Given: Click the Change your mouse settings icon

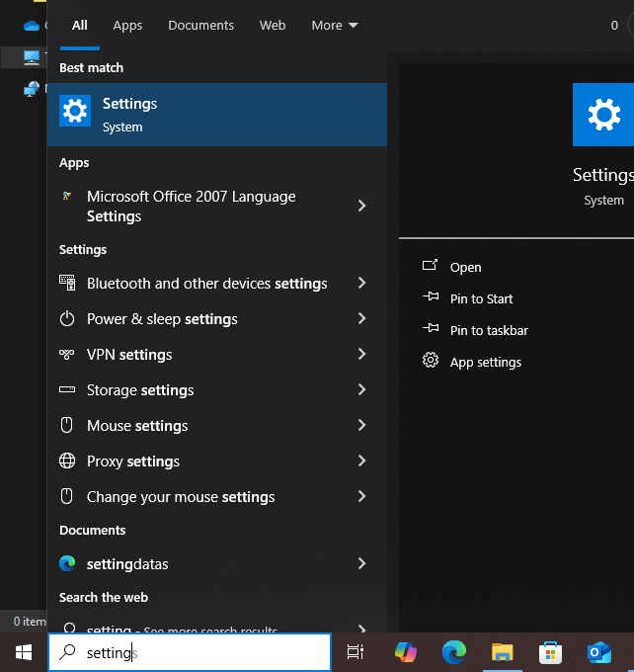Looking at the screenshot, I should tap(67, 496).
